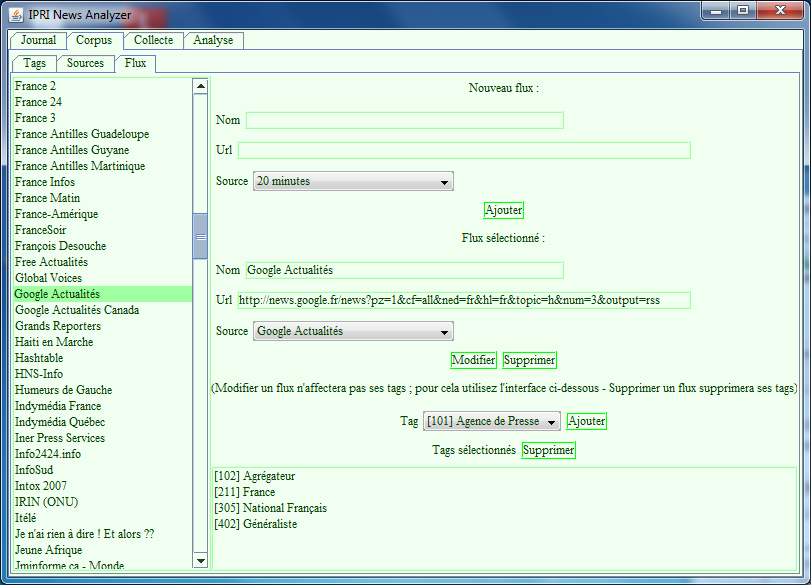Click the Java application icon in title bar
The height and width of the screenshot is (585, 811).
(x=16, y=11)
